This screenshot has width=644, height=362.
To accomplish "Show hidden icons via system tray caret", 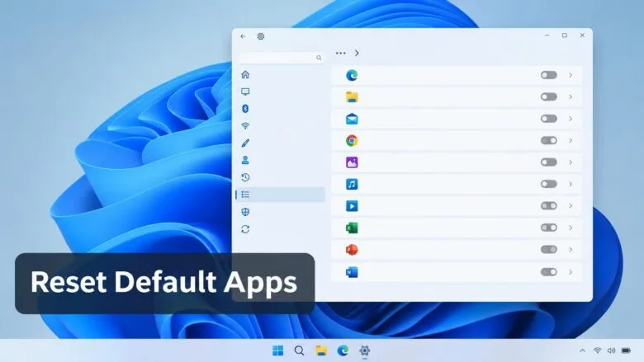I will click(x=582, y=350).
